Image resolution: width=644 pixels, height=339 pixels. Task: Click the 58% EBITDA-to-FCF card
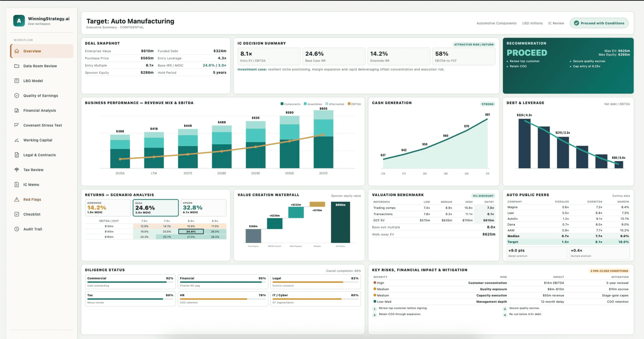[464, 56]
